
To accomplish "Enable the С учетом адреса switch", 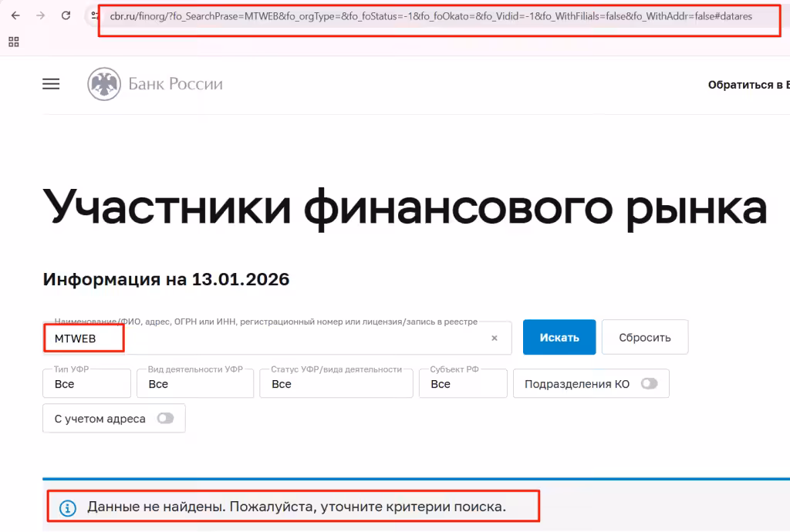I will pyautogui.click(x=165, y=418).
